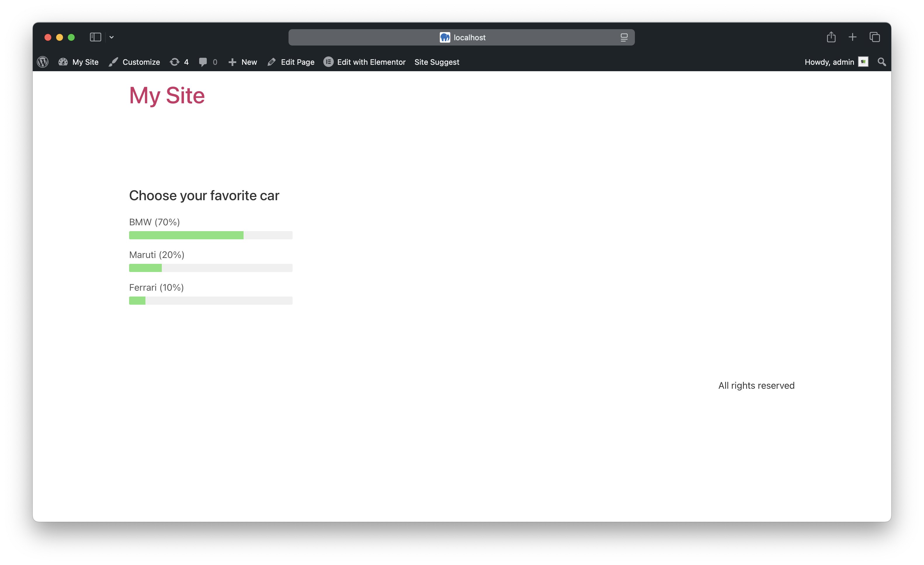
Task: Expand the sidebar tab group chevron
Action: [x=111, y=37]
